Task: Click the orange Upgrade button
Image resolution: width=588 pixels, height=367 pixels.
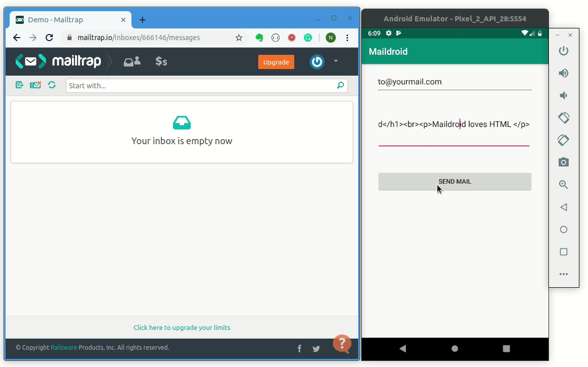Action: tap(276, 62)
